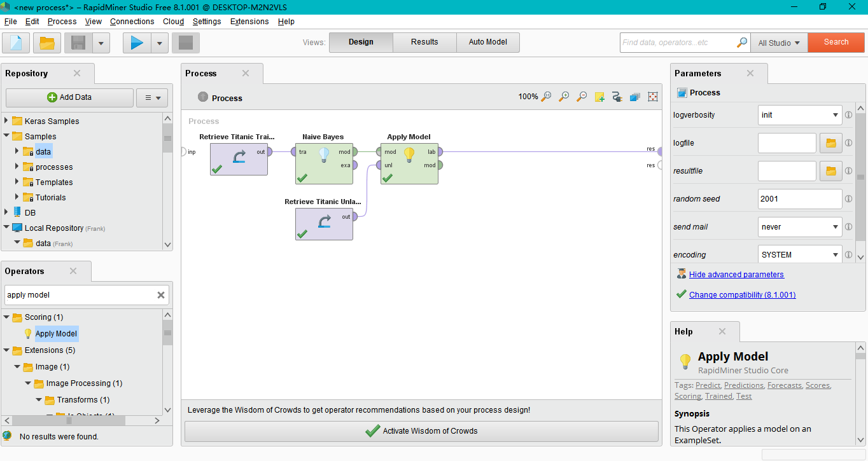Save the process with the floppy disk icon
The height and width of the screenshot is (461, 868).
(x=78, y=43)
